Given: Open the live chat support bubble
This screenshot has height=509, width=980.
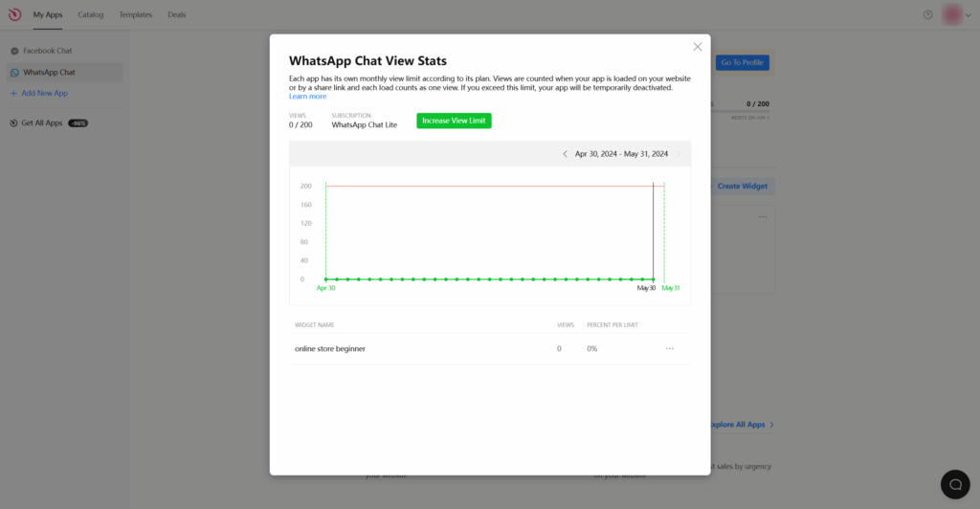Looking at the screenshot, I should (954, 484).
